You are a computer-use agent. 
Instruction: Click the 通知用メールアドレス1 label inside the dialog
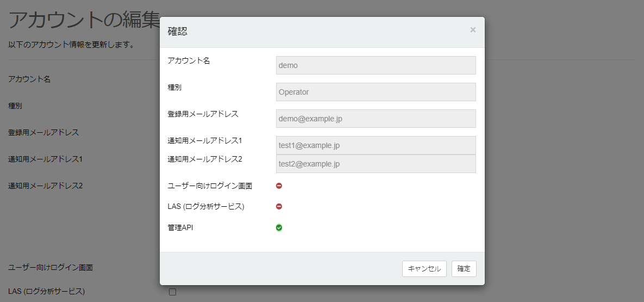click(x=204, y=140)
